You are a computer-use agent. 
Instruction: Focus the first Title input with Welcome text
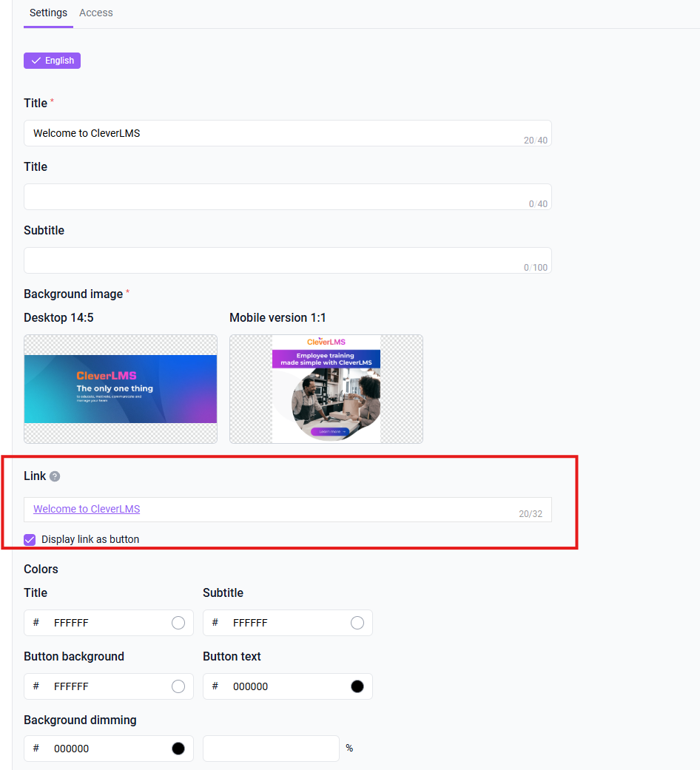pos(288,133)
